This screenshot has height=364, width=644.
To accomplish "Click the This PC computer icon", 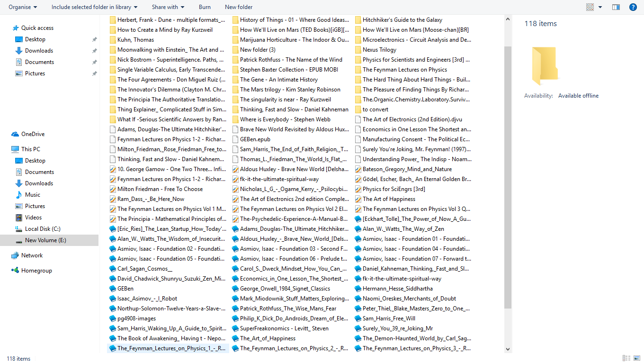I will pyautogui.click(x=15, y=149).
